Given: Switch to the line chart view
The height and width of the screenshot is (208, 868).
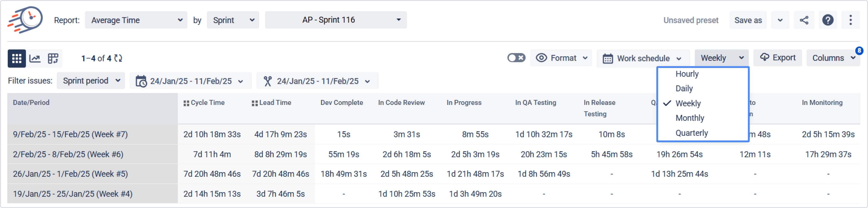Looking at the screenshot, I should (x=35, y=58).
